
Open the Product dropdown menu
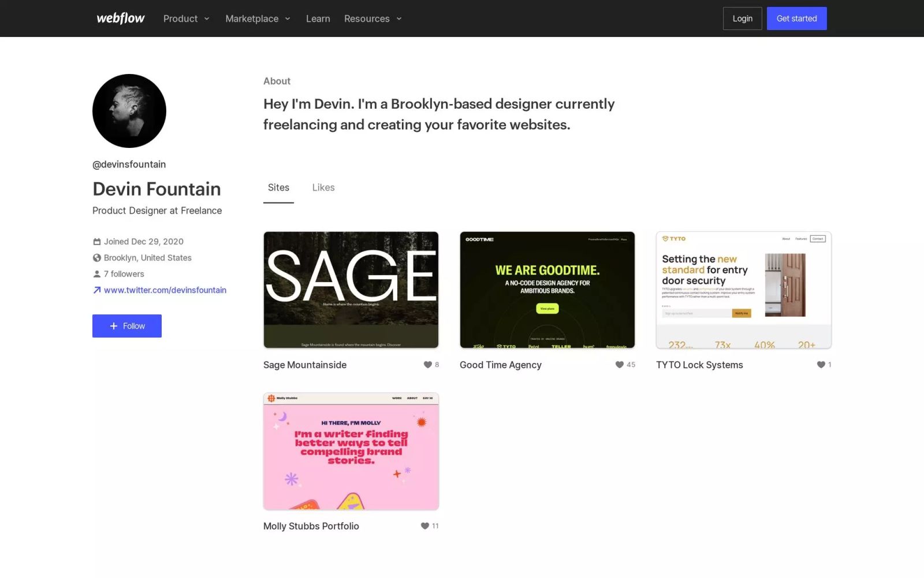coord(186,18)
